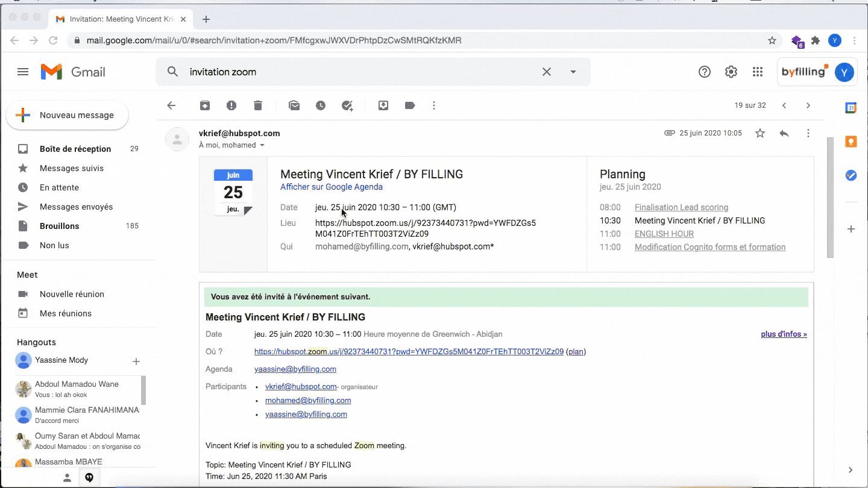Get add-ons with plus in side panel

851,229
